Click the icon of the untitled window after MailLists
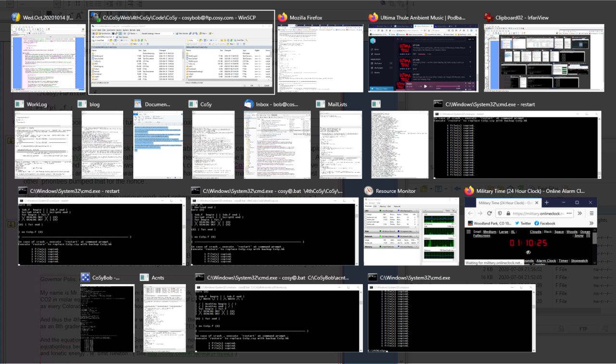The height and width of the screenshot is (364, 616). click(376, 104)
